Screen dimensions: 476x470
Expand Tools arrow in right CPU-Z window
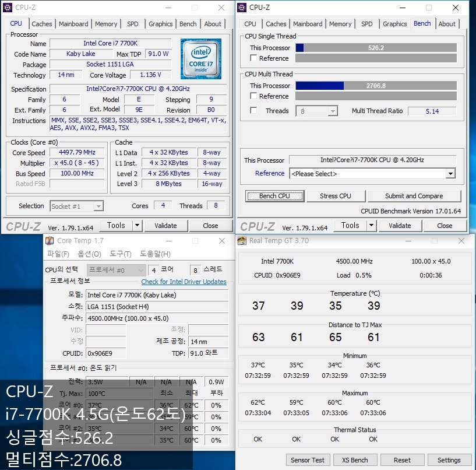(x=371, y=226)
